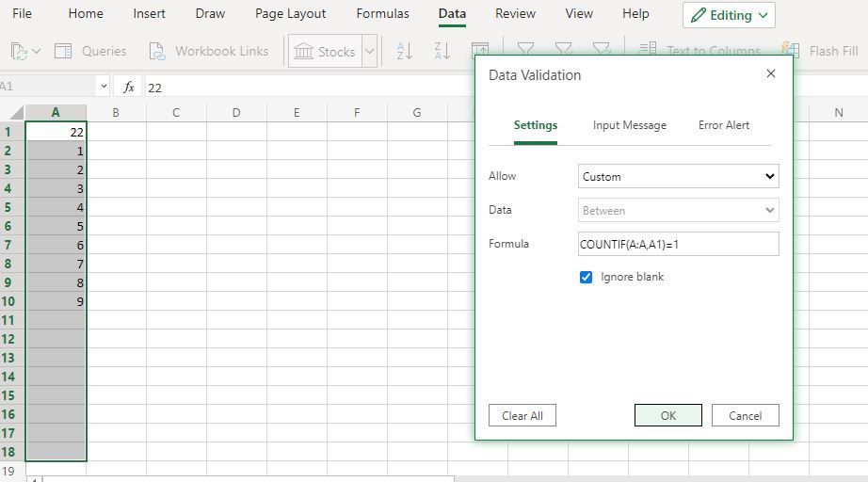Click the Refresh All icon in ribbon
The height and width of the screenshot is (482, 868).
click(x=19, y=52)
